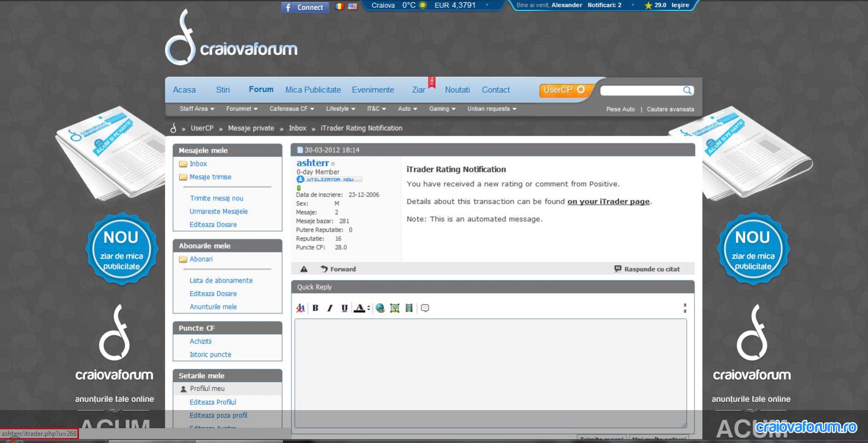Click the report post warning icon

coord(304,269)
